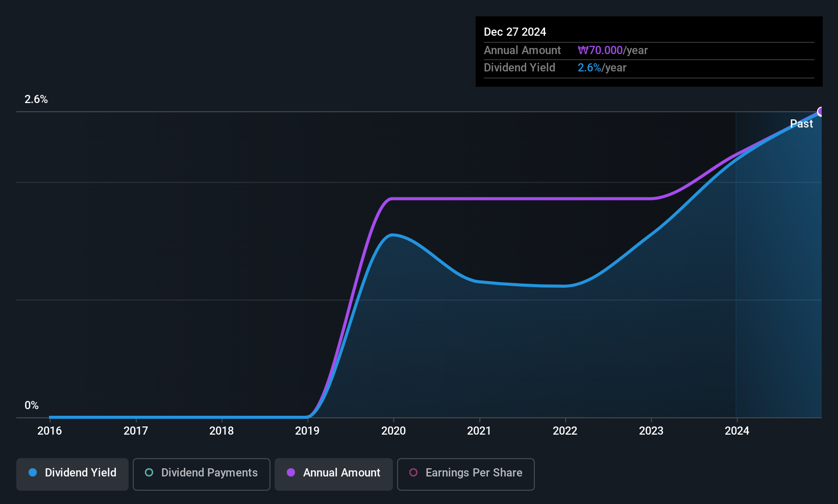Click the 2016 x-axis label

pos(50,431)
